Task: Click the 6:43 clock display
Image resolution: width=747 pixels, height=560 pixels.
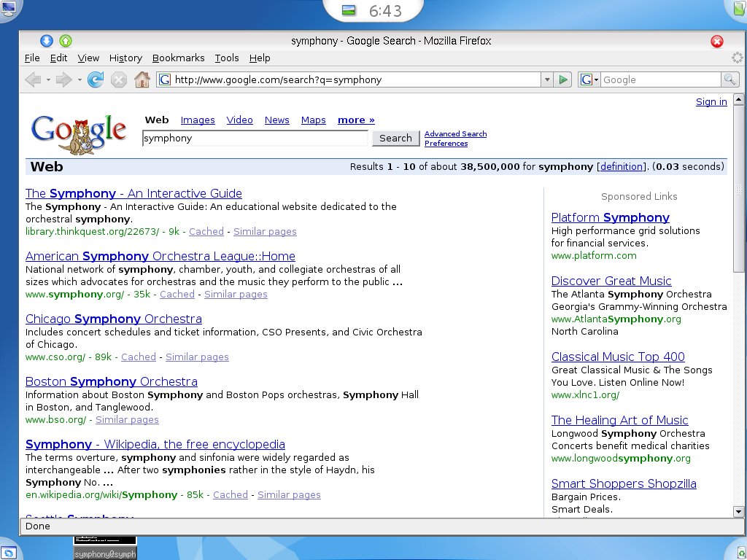Action: tap(385, 10)
